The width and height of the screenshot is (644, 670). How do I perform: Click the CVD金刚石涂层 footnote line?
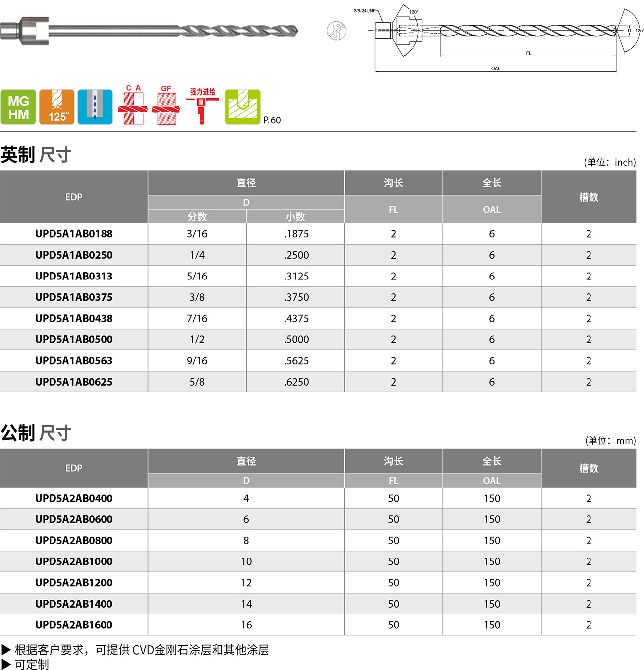(x=135, y=650)
